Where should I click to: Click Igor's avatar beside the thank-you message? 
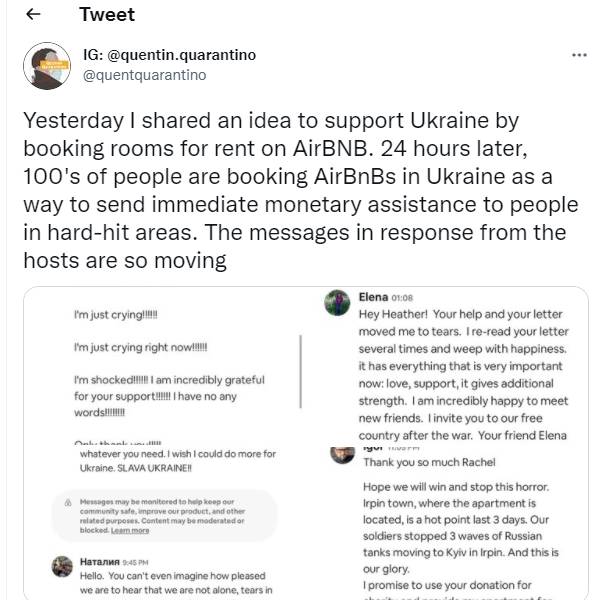tap(341, 455)
